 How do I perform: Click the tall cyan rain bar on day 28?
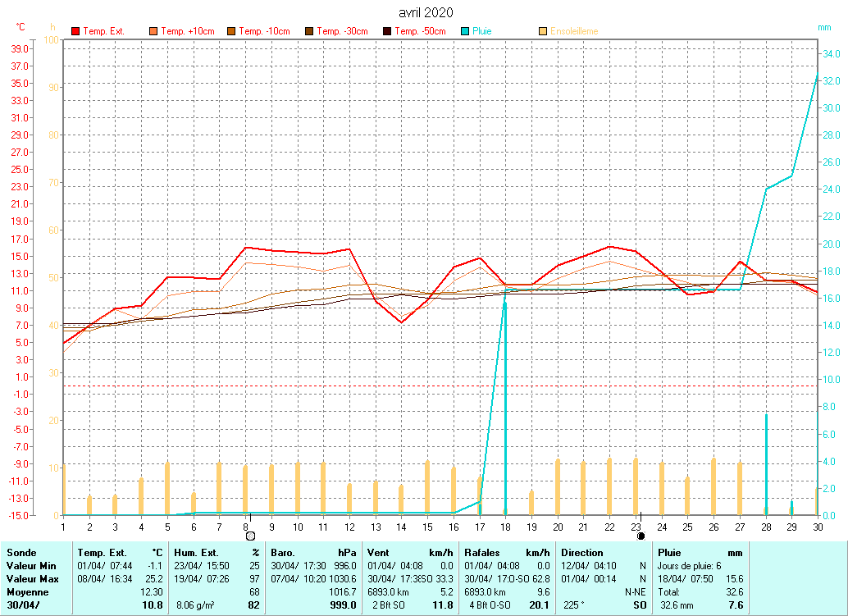(x=766, y=463)
